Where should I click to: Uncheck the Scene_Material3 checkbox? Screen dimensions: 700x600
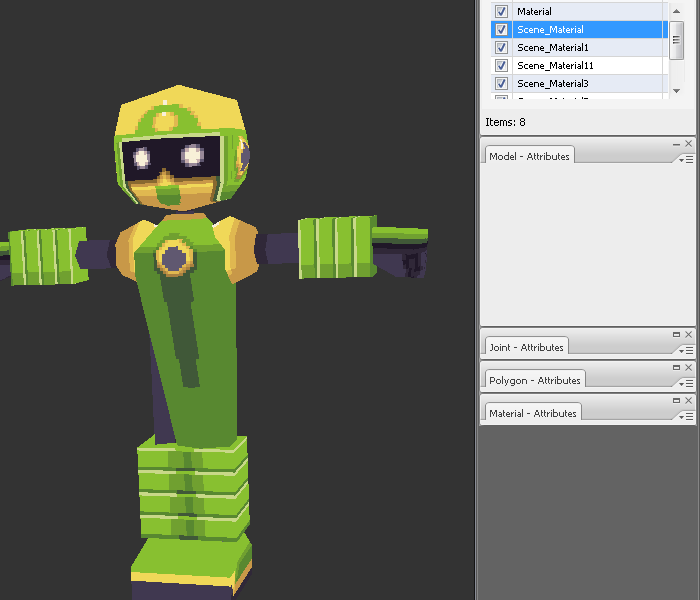(501, 83)
